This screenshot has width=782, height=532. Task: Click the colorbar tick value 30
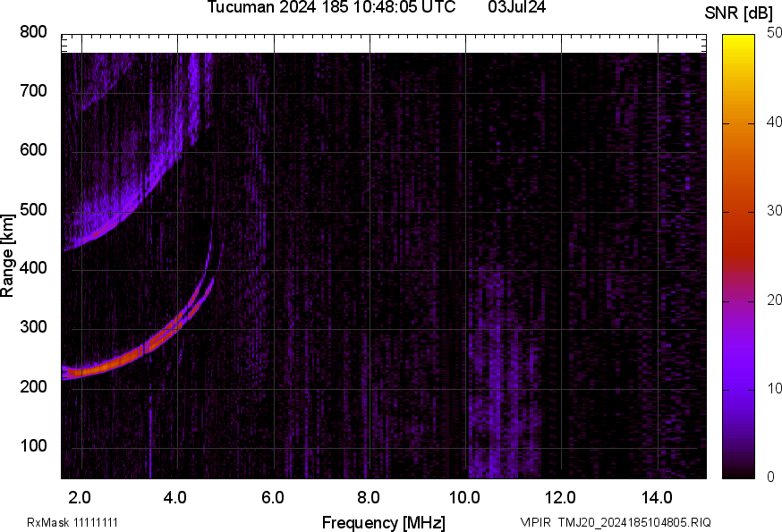pyautogui.click(x=774, y=210)
